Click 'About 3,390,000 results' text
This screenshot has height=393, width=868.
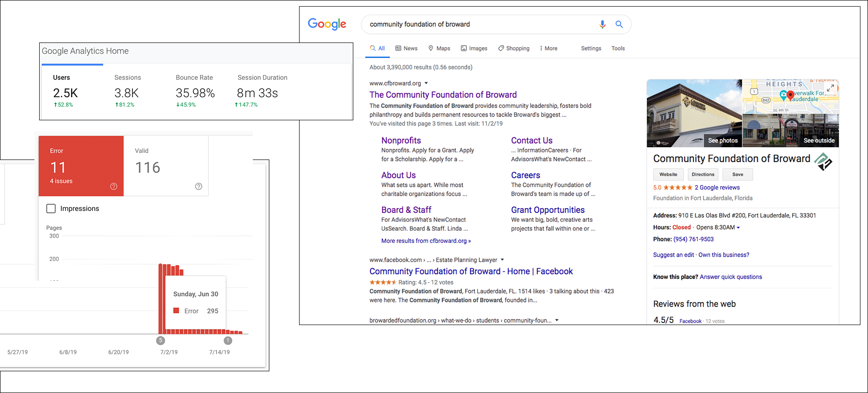(x=421, y=67)
